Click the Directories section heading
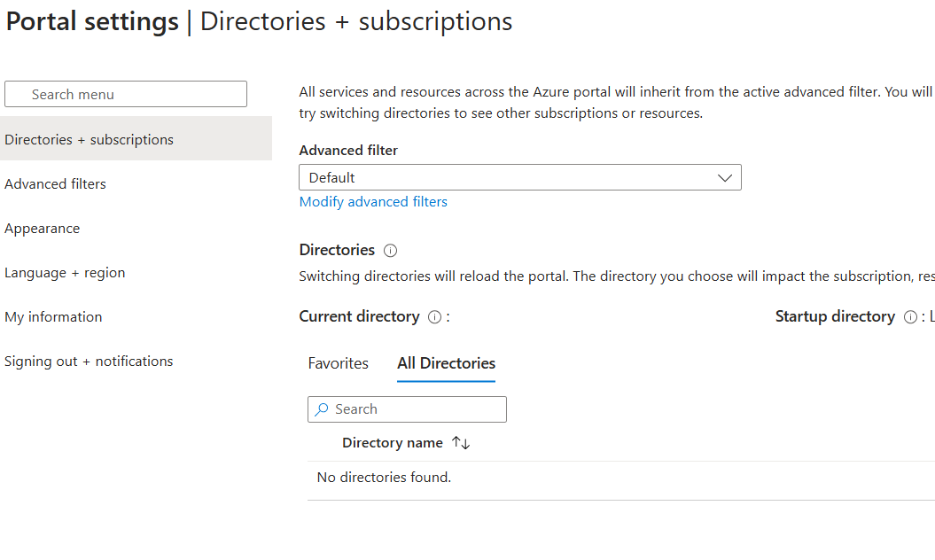The height and width of the screenshot is (560, 935). (x=337, y=250)
